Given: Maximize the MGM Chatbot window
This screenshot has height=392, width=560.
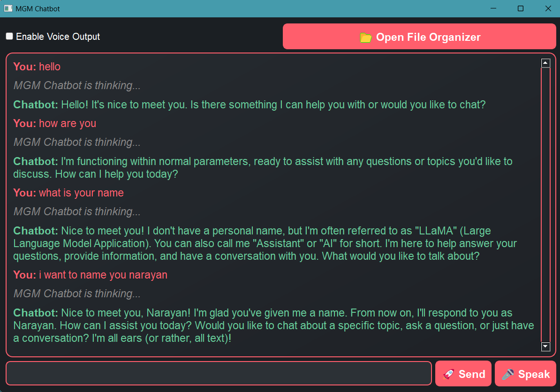Looking at the screenshot, I should point(520,8).
